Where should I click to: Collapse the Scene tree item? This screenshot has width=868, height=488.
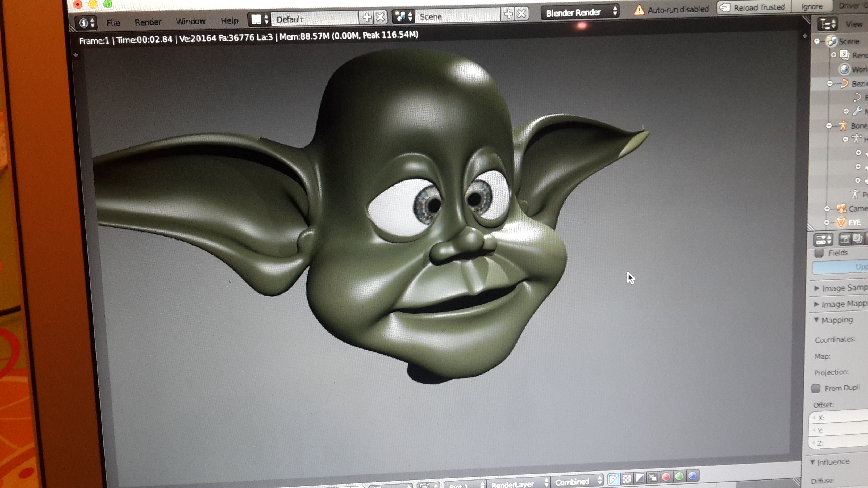817,41
